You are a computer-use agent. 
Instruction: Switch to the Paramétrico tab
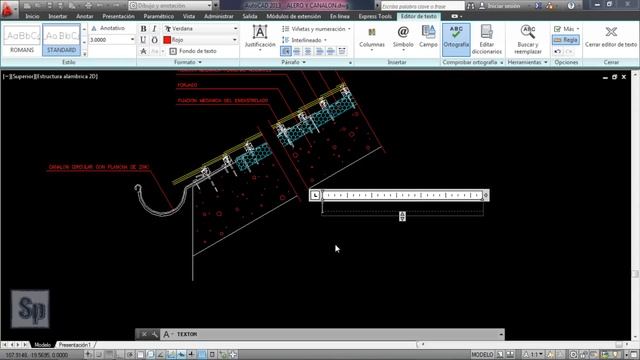[159, 16]
